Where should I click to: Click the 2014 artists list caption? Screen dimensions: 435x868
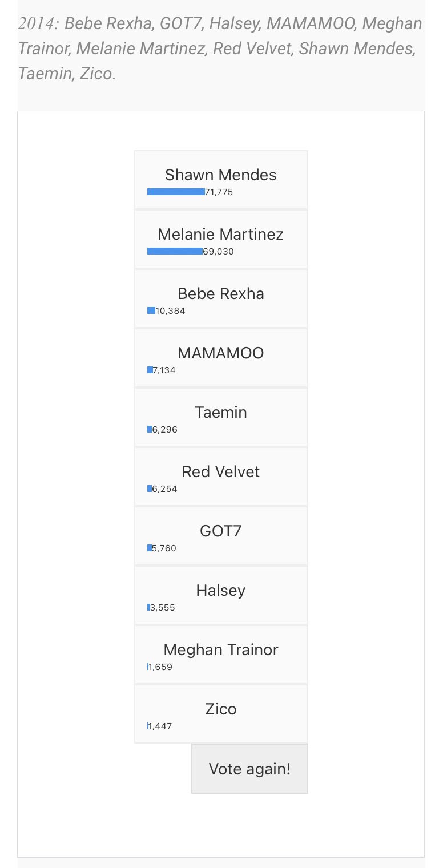pos(220,49)
